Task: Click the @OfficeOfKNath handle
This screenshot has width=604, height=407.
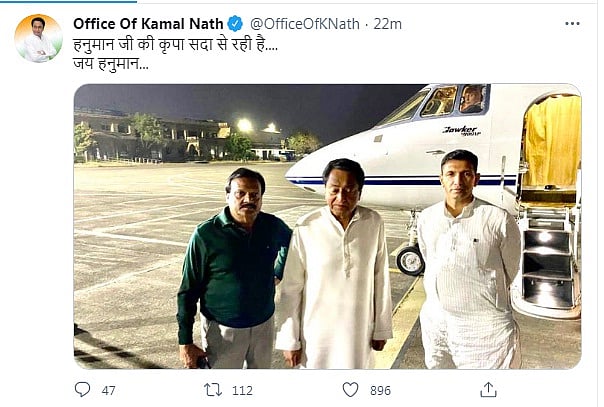Action: point(304,23)
